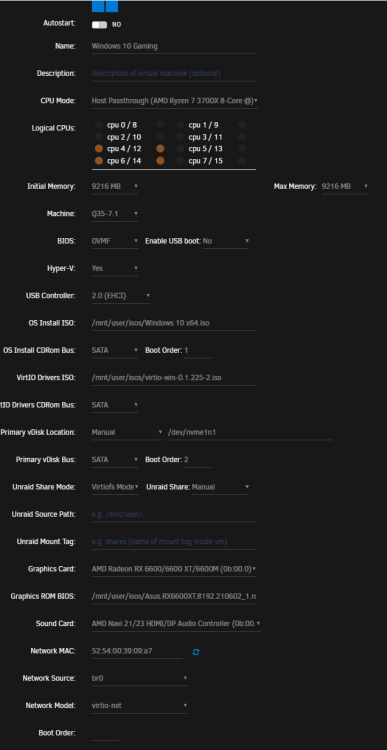
Task: Open the Primary vDisk Bus dropdown
Action: (x=115, y=460)
